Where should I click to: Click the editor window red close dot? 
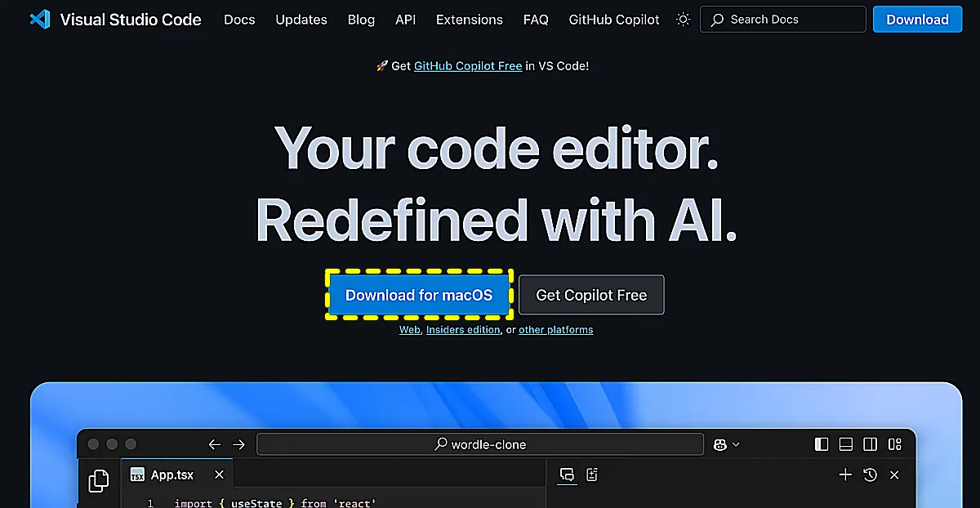[x=93, y=444]
